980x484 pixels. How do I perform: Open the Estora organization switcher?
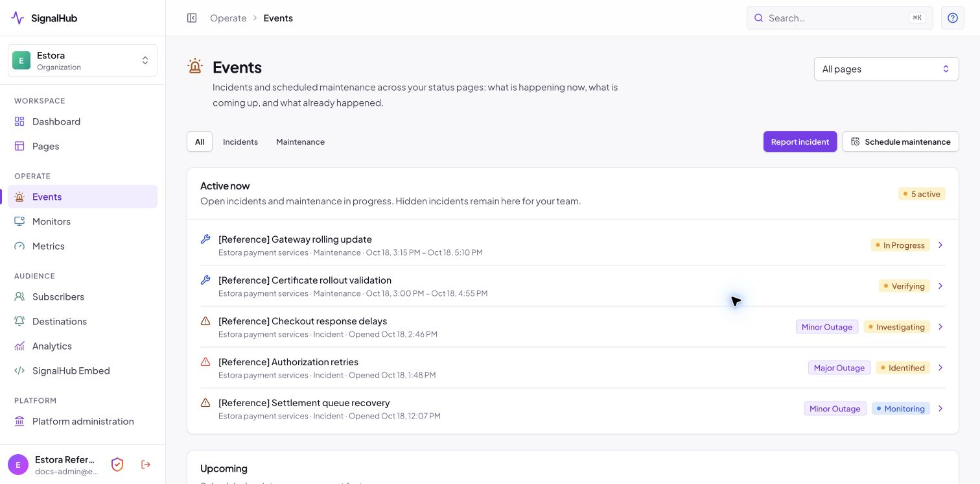point(82,60)
